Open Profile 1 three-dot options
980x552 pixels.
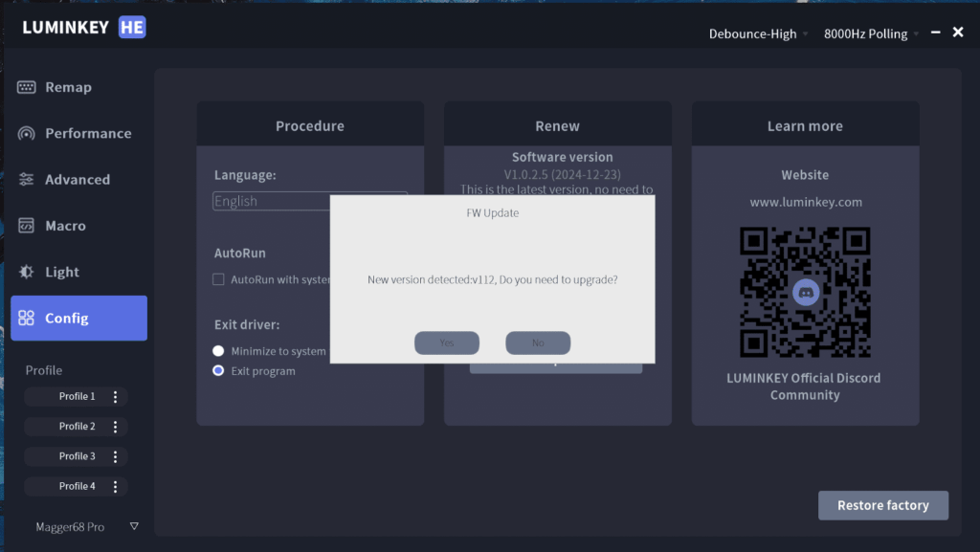click(115, 396)
